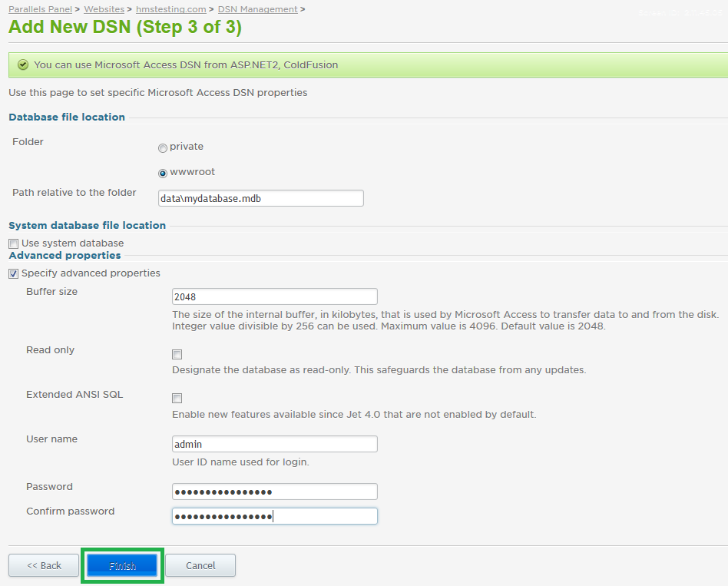This screenshot has height=586, width=728.
Task: Click the 'Add New DSN (Step 3 of 3)' heading
Action: coord(125,27)
